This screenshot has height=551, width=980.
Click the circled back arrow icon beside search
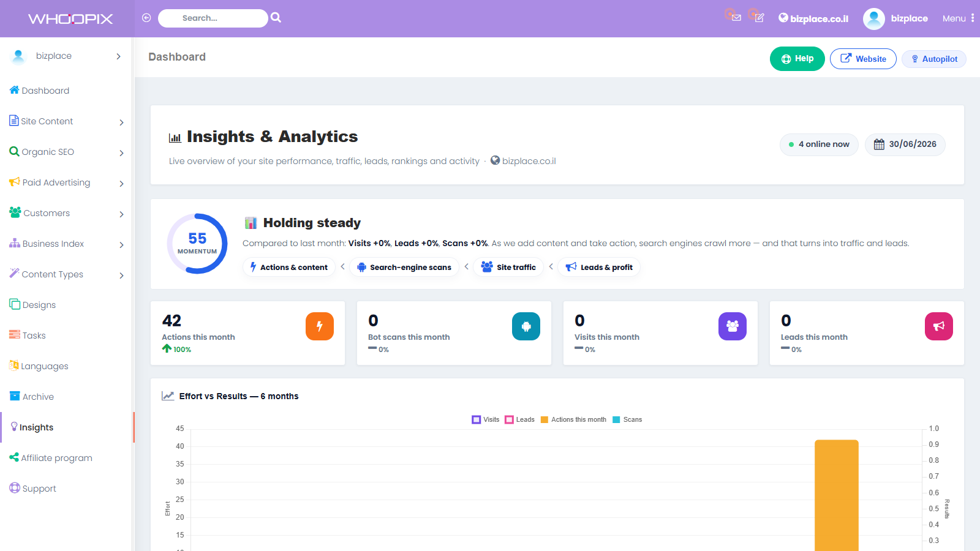pyautogui.click(x=146, y=18)
